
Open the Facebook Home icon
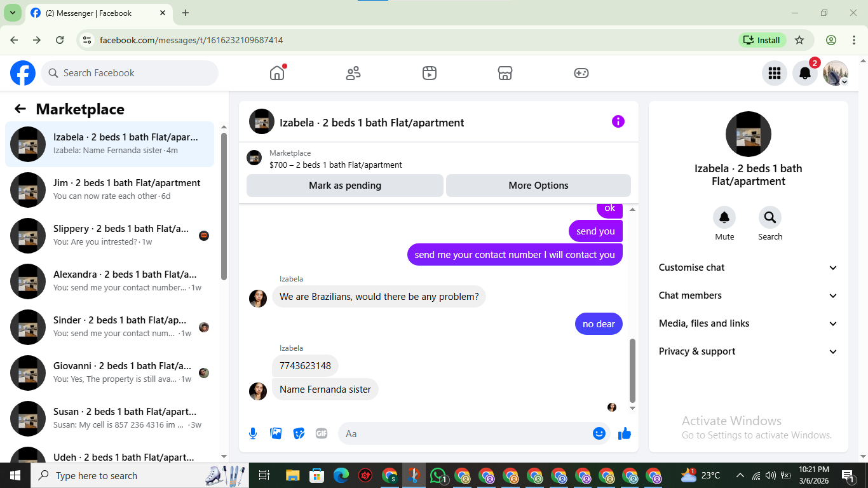[277, 73]
